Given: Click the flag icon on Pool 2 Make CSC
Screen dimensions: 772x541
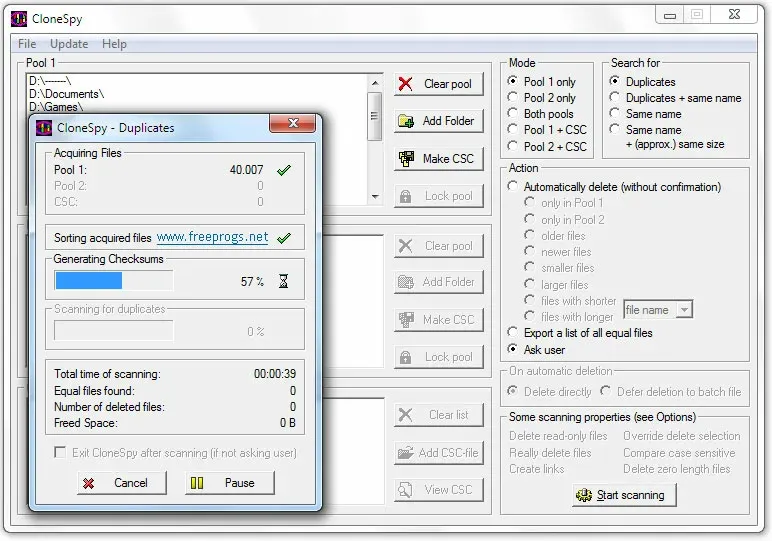Looking at the screenshot, I should pyautogui.click(x=406, y=319).
